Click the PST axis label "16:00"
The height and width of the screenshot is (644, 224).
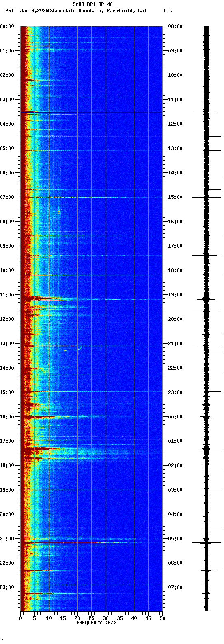click(7, 417)
